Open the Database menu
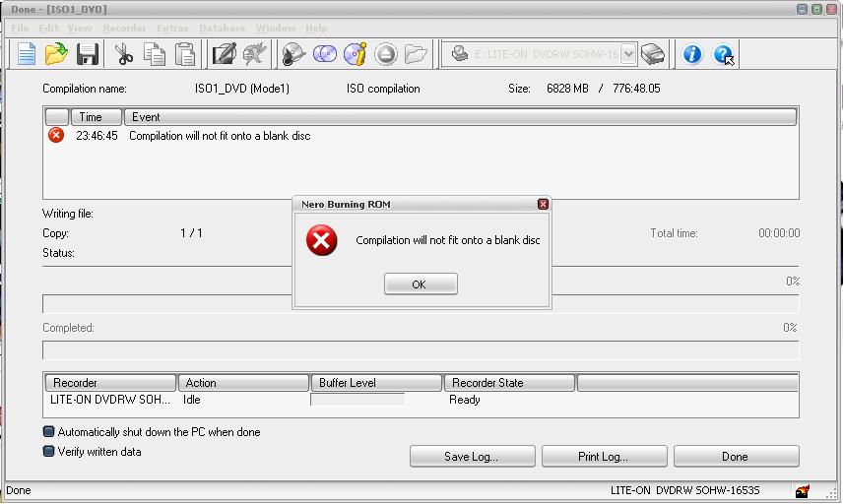Screen dimensions: 844x504 pos(222,28)
